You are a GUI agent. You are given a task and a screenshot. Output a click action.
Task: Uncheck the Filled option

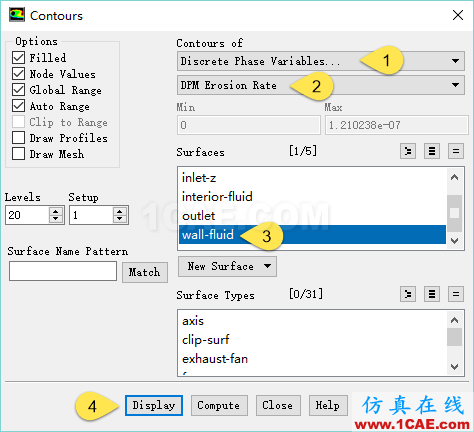pyautogui.click(x=18, y=58)
